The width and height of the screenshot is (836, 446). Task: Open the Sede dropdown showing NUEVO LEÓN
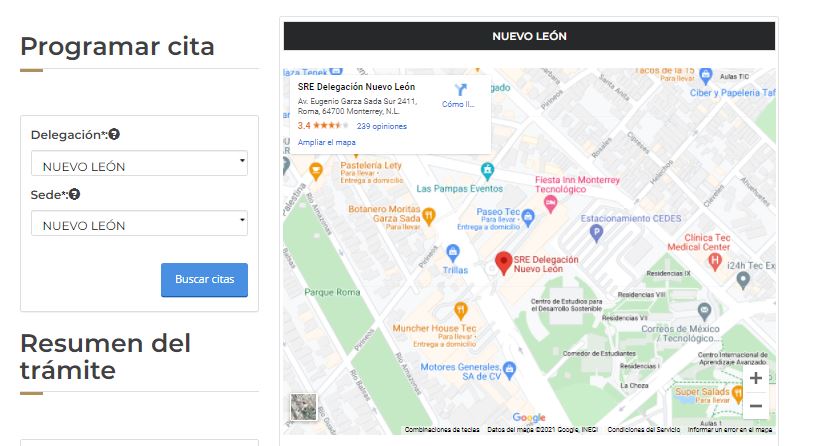139,223
